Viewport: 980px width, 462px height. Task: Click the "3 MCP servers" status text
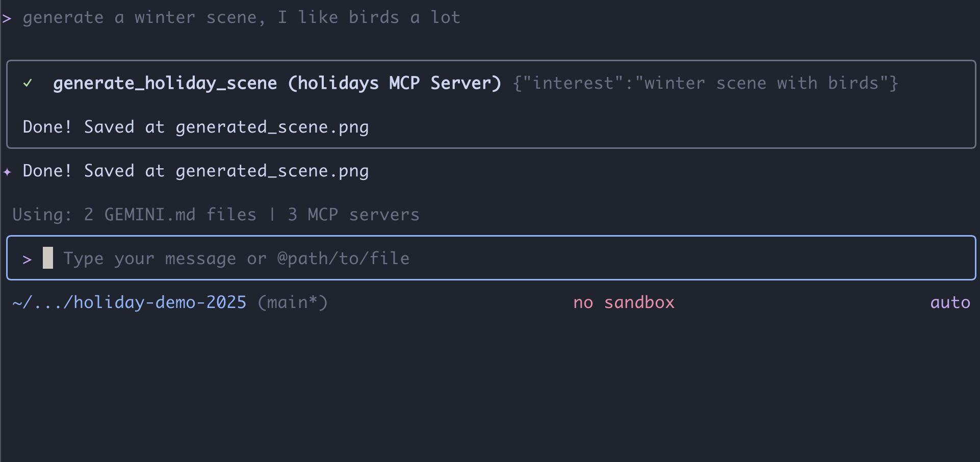click(353, 215)
